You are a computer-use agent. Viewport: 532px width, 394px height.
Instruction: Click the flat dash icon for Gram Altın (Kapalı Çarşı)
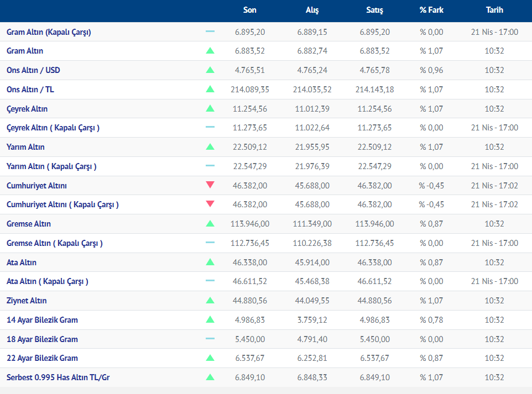(x=210, y=32)
